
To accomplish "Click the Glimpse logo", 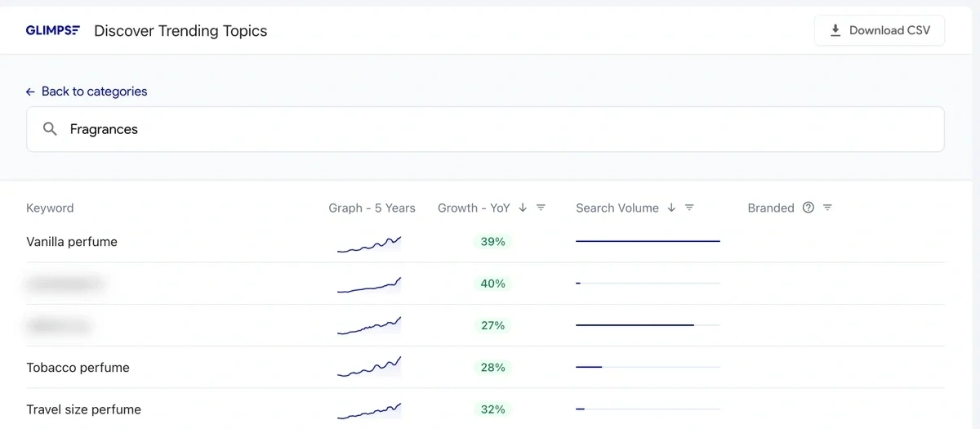I will pyautogui.click(x=53, y=31).
